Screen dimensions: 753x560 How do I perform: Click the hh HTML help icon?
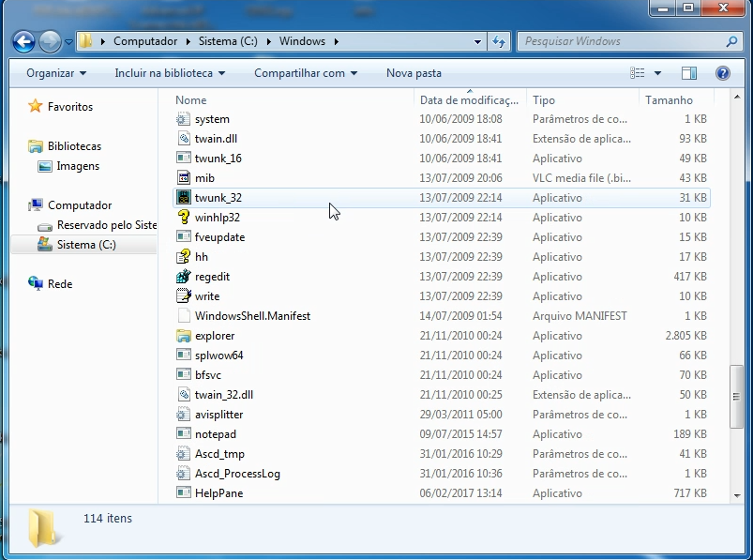(184, 256)
